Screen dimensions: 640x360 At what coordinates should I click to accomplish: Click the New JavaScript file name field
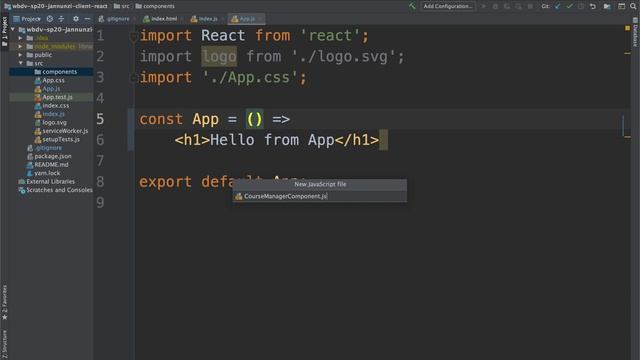click(x=320, y=196)
